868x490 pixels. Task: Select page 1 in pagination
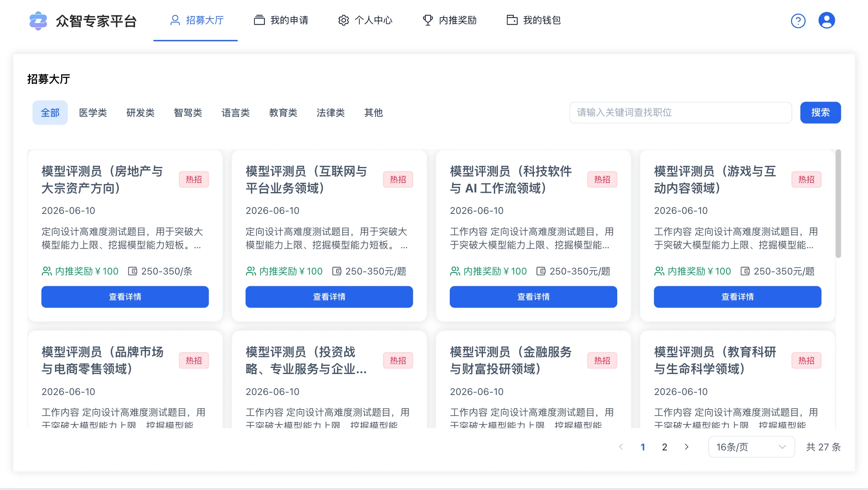click(643, 447)
